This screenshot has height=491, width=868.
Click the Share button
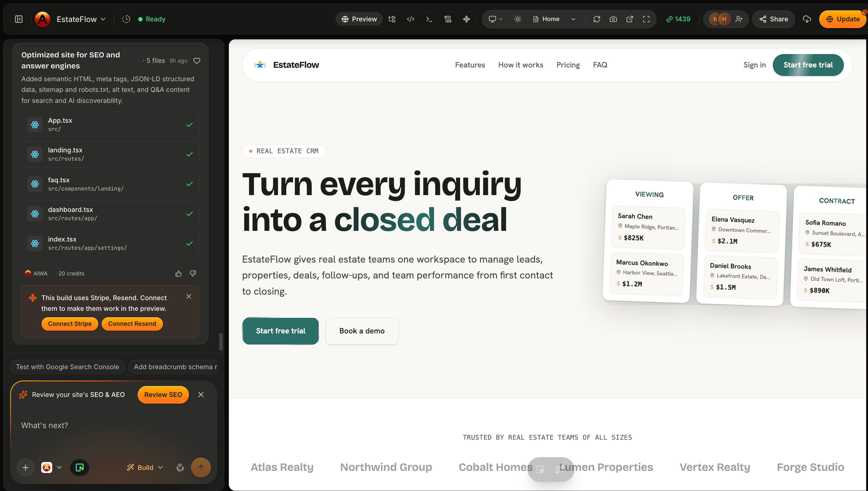pyautogui.click(x=773, y=19)
